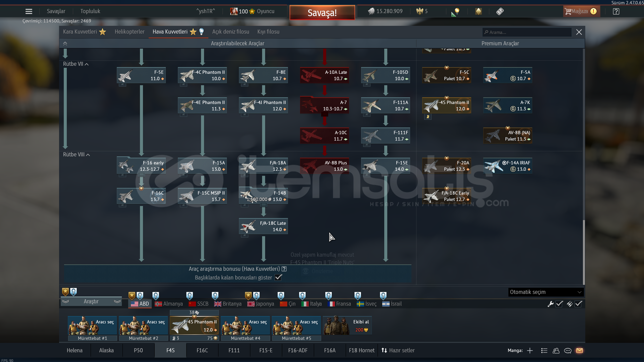Click left chevron on Araştır button

[x=65, y=302]
